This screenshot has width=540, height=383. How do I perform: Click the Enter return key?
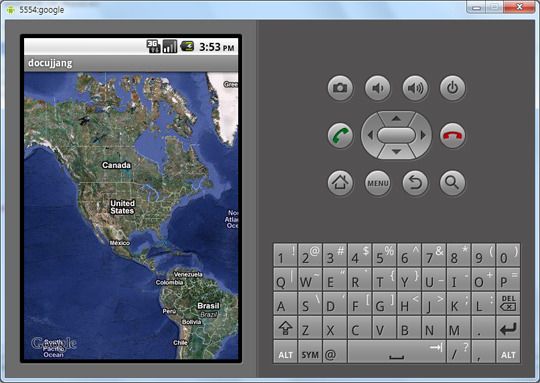click(508, 328)
